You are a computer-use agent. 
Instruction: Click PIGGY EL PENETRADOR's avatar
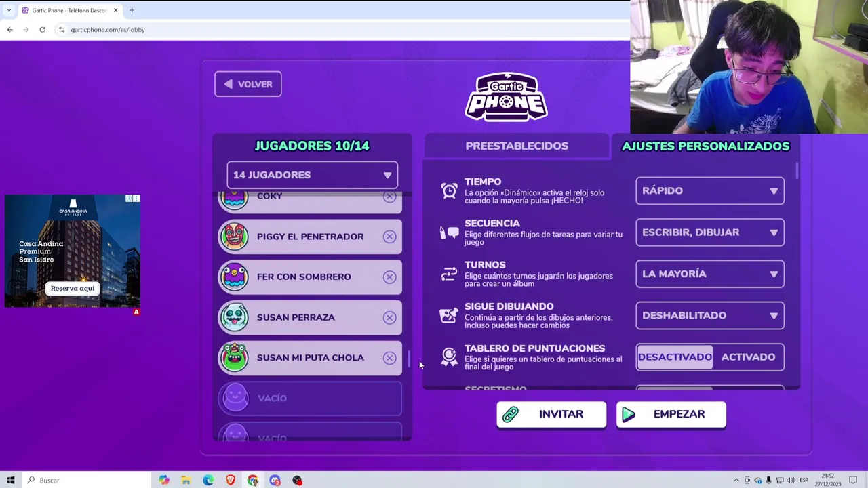tap(235, 237)
